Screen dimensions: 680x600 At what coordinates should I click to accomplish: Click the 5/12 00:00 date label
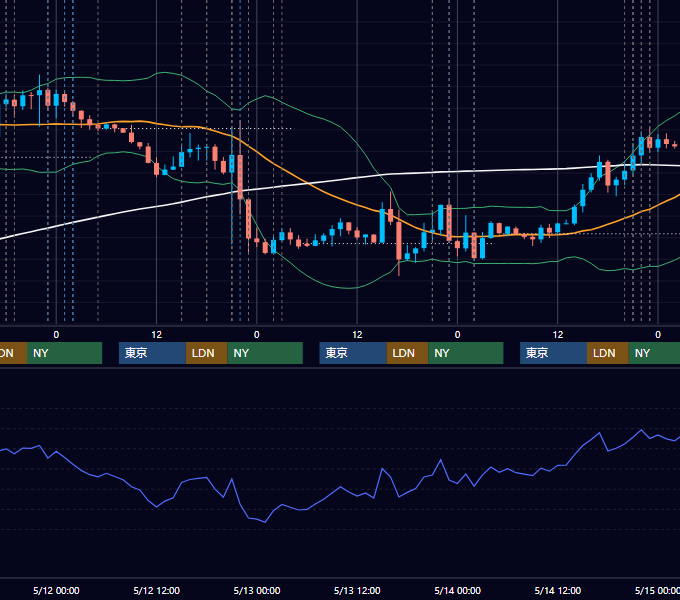click(x=56, y=590)
